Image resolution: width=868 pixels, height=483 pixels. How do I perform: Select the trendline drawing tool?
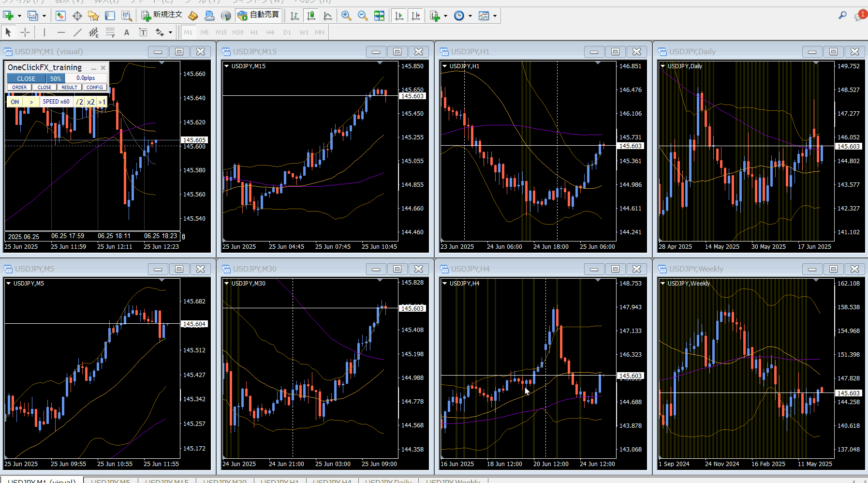77,32
